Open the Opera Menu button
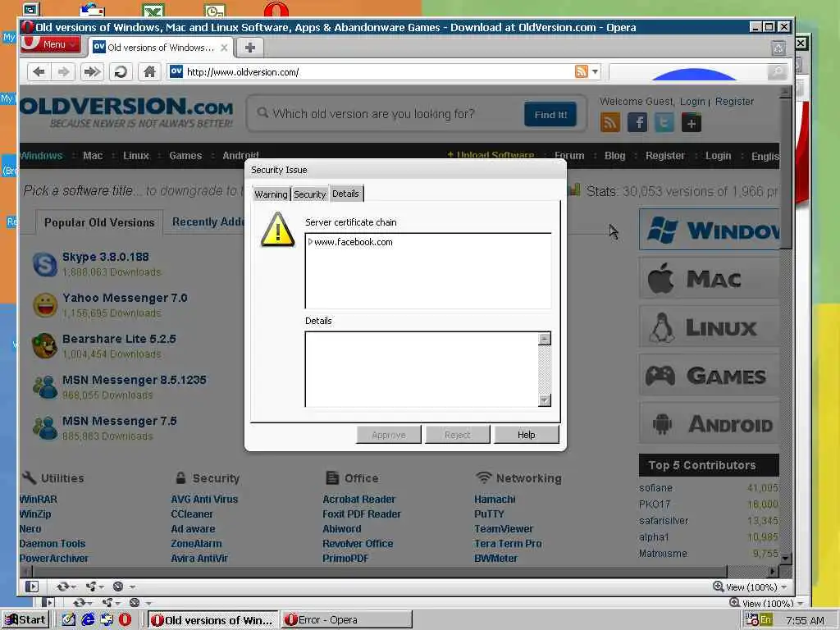Screen dimensions: 840x630 tap(51, 44)
